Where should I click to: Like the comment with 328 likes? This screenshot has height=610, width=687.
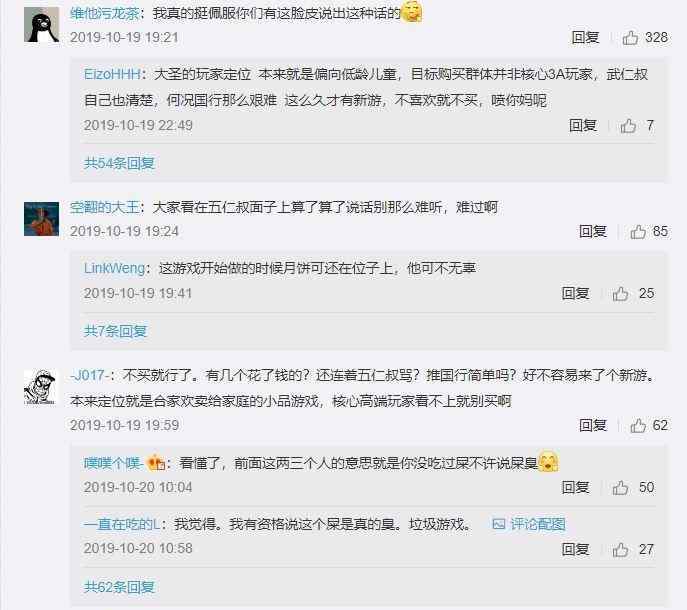click(630, 38)
